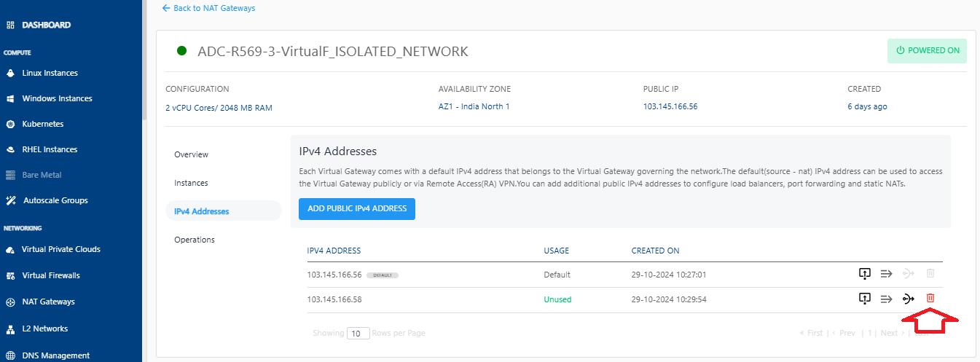
Task: Click the NAT Gateways globe icon
Action: [10, 302]
